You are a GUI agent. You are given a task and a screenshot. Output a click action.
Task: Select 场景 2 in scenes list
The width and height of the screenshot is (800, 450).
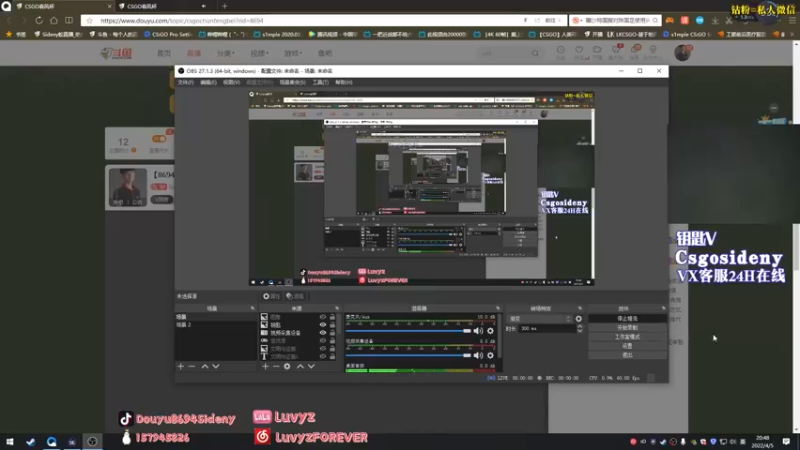point(215,324)
